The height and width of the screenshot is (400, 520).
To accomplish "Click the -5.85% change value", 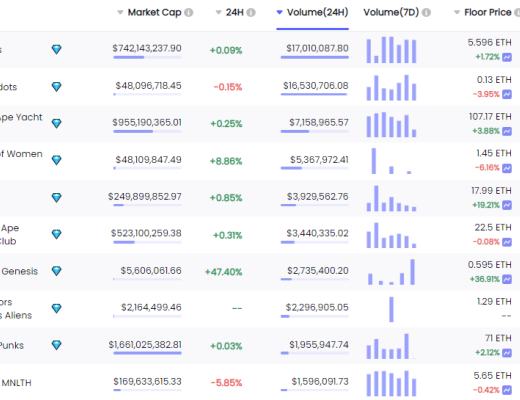I will point(226,383).
